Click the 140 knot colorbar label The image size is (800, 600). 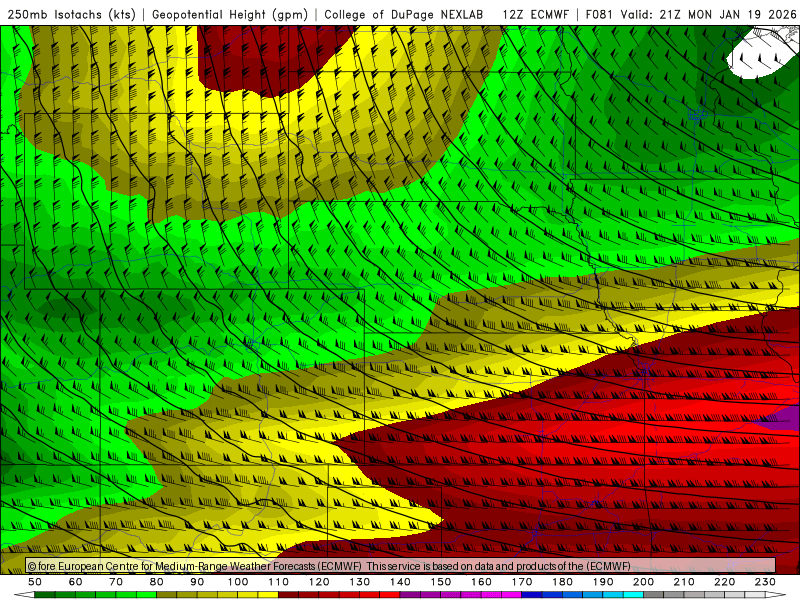[x=401, y=582]
